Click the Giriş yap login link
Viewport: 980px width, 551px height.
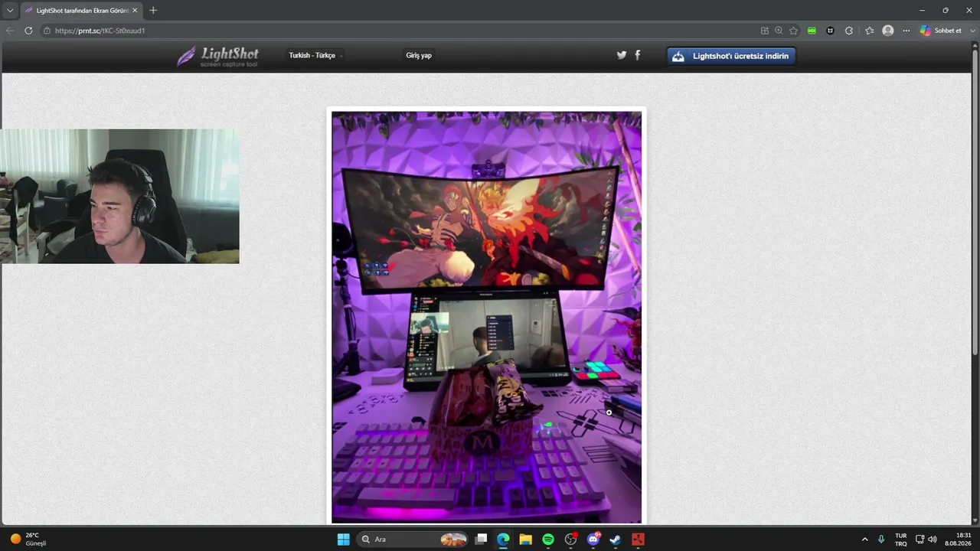coord(419,56)
